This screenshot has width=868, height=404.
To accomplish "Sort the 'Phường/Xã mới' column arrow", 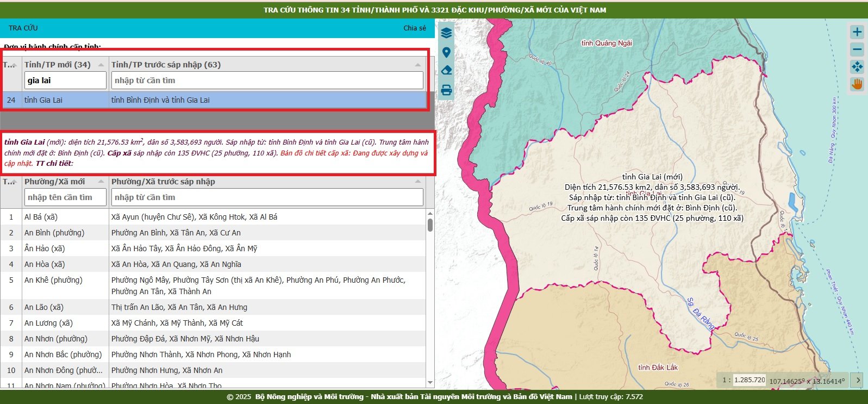I will click(101, 182).
